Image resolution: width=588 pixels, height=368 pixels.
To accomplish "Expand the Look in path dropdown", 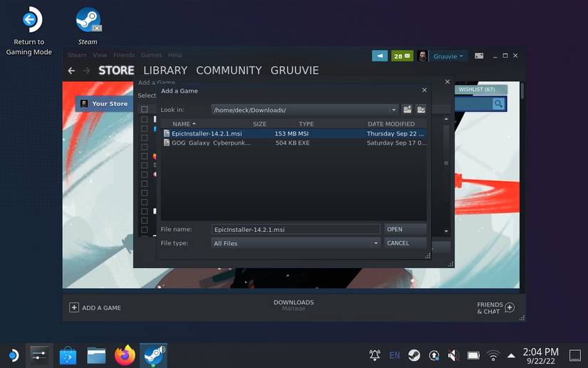I will click(x=393, y=110).
